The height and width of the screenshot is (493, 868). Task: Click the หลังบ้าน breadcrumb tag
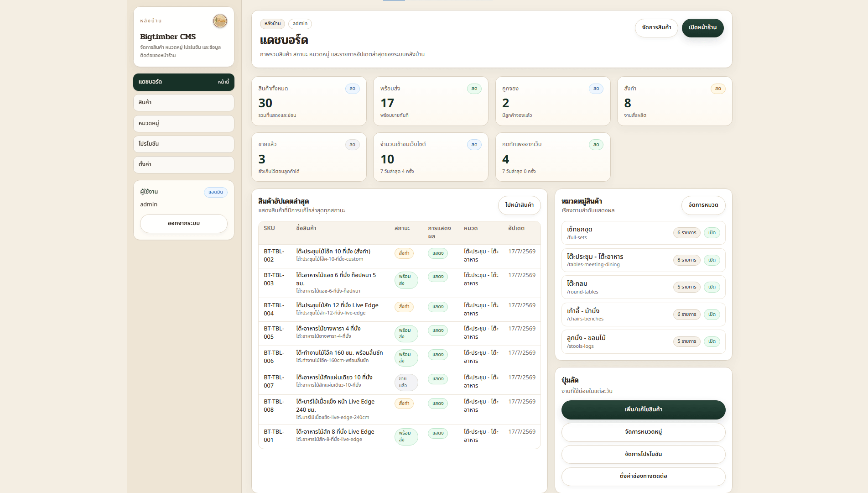tap(272, 24)
